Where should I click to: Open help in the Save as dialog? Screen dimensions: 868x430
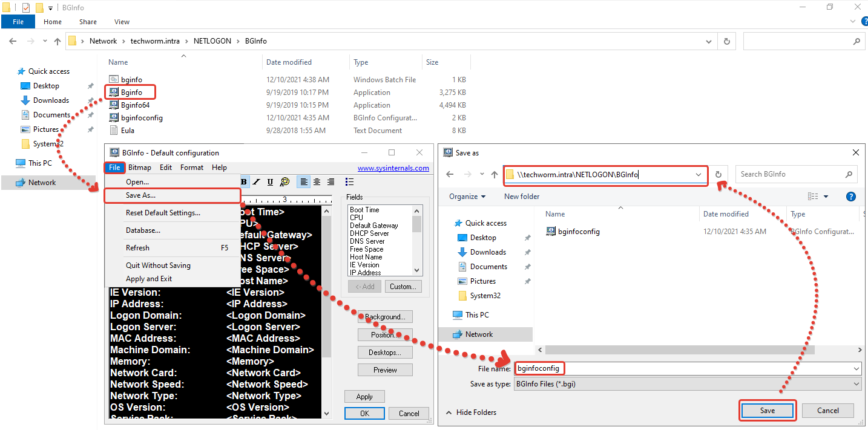click(850, 197)
